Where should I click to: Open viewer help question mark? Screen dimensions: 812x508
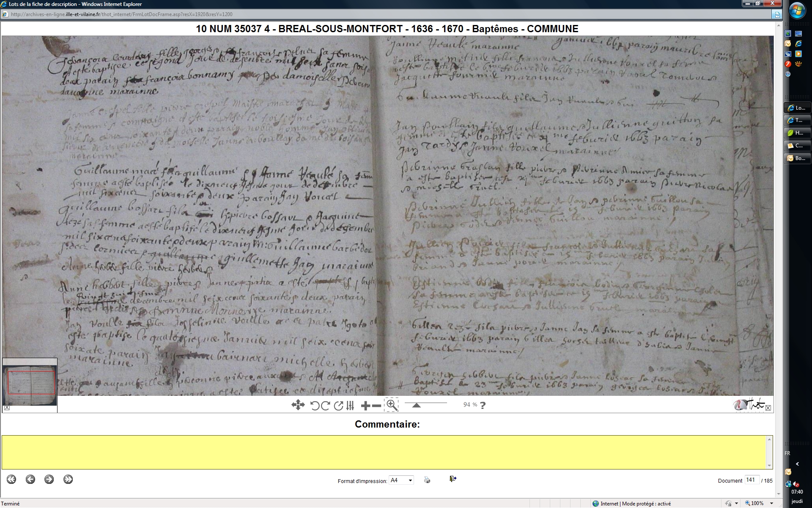click(483, 405)
